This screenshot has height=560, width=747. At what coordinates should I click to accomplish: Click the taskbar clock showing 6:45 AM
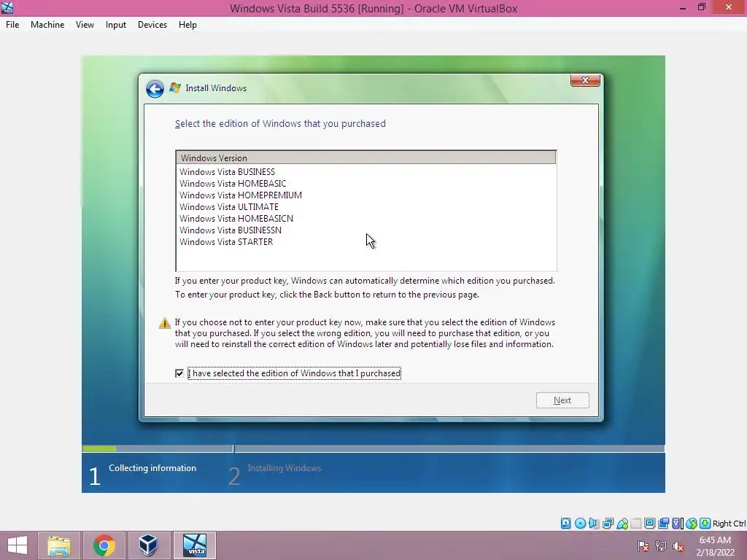(715, 546)
